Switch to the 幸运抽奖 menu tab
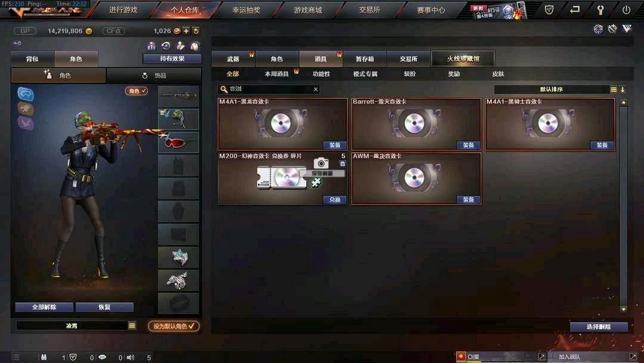The image size is (644, 363). (246, 10)
